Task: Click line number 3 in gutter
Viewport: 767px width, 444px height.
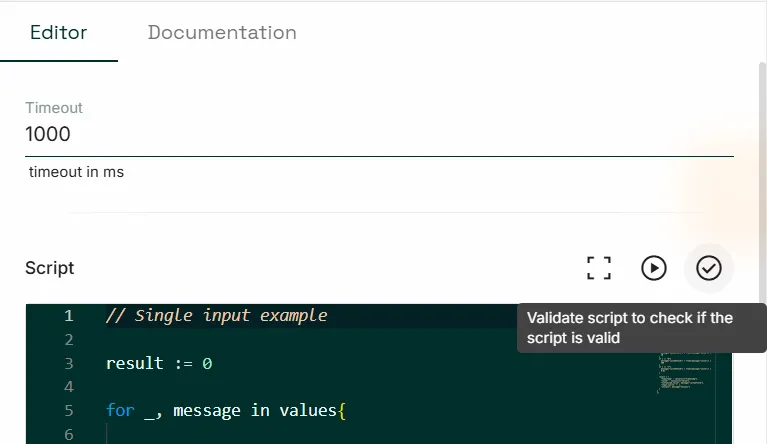Action: tap(69, 363)
